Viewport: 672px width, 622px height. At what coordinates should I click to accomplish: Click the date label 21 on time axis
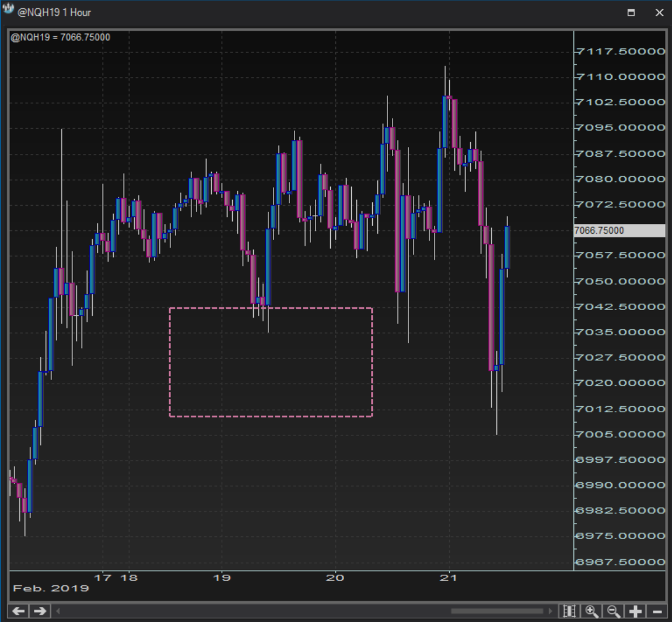(x=449, y=578)
